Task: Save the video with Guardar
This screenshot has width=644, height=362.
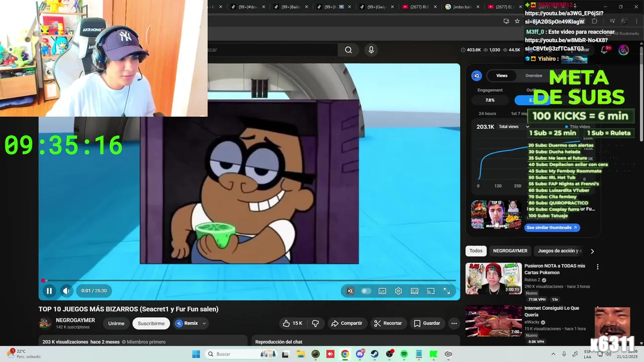Action: [427, 323]
